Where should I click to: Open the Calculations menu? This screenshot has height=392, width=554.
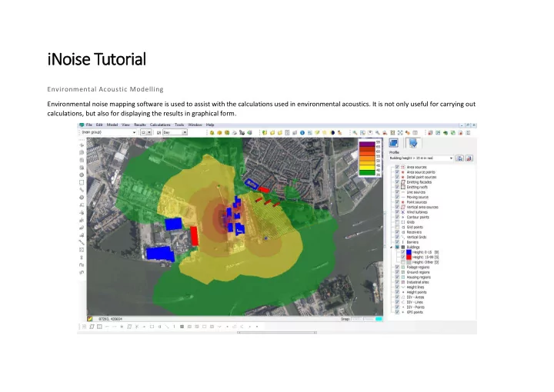click(x=160, y=125)
